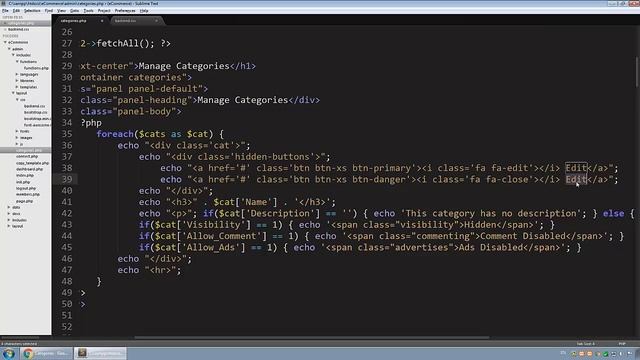Expand the images folder
The image size is (640, 360).
click(17, 138)
